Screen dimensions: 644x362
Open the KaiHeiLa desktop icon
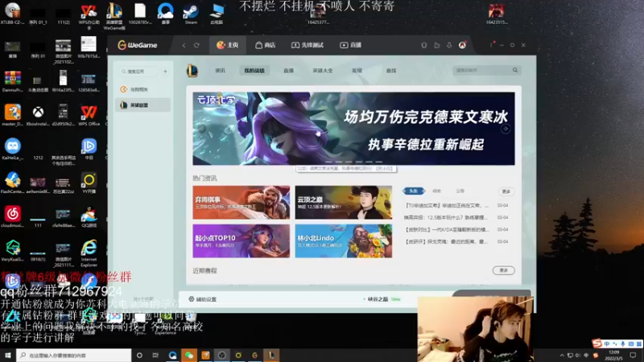pos(13,149)
